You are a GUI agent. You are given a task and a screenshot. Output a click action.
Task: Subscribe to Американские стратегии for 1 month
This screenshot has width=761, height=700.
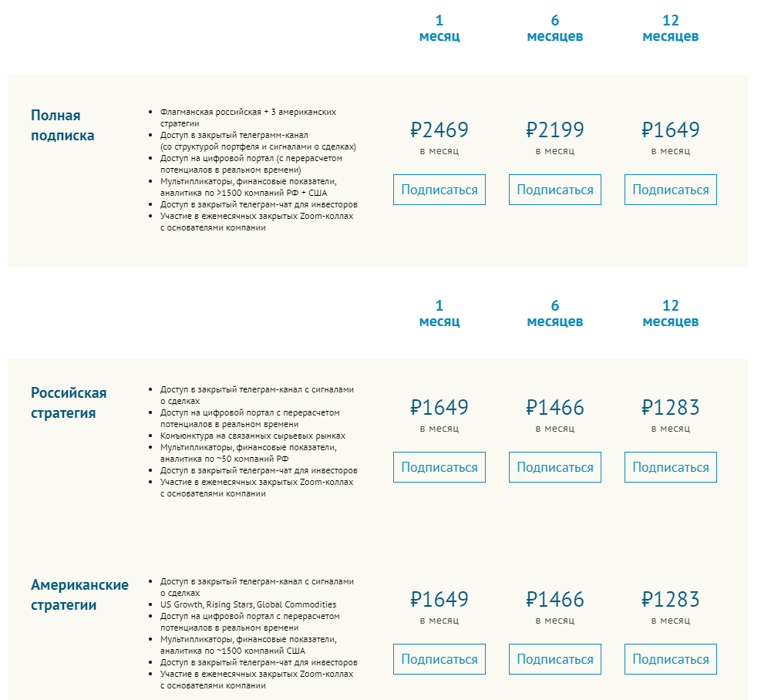[x=439, y=659]
